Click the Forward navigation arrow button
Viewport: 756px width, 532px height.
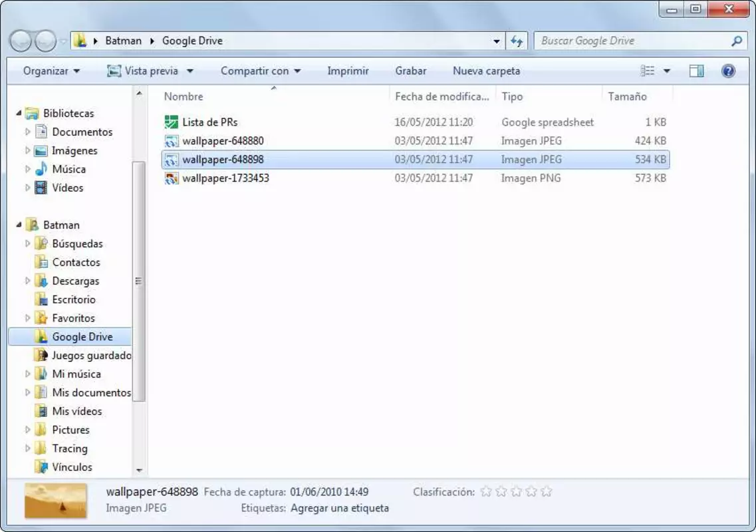(45, 41)
